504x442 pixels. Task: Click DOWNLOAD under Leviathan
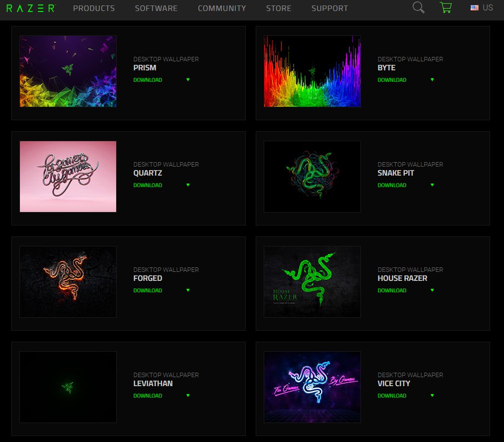pos(148,396)
